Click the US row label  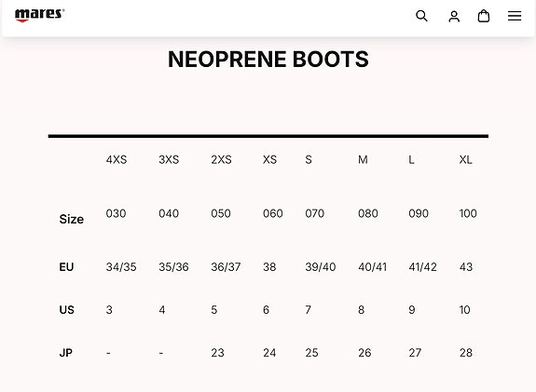click(67, 310)
